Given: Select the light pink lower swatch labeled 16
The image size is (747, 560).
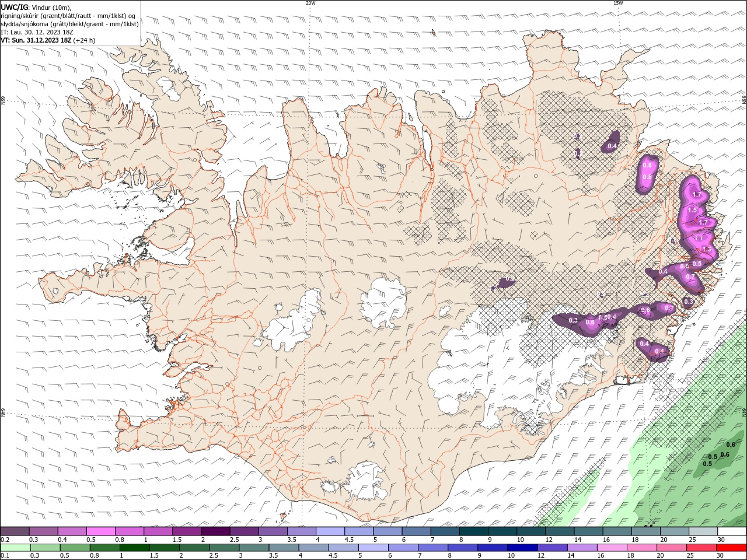Looking at the screenshot, I should point(611,548).
